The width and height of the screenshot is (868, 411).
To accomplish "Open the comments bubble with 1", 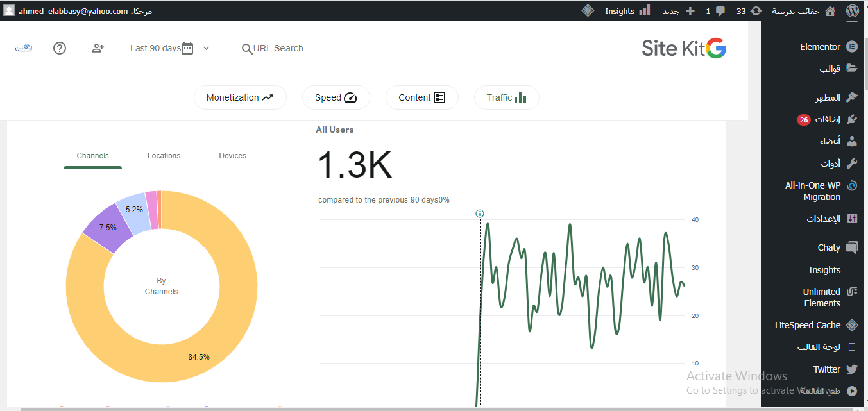I will 720,11.
